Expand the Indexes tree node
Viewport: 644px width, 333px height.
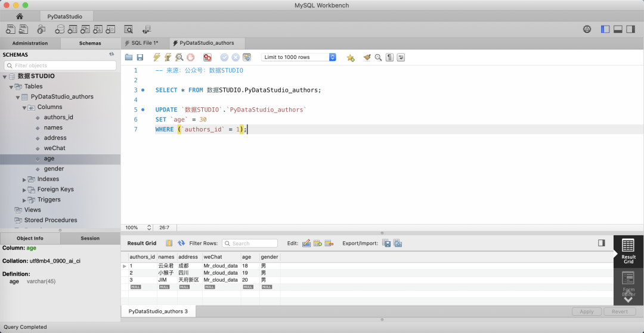tap(24, 179)
